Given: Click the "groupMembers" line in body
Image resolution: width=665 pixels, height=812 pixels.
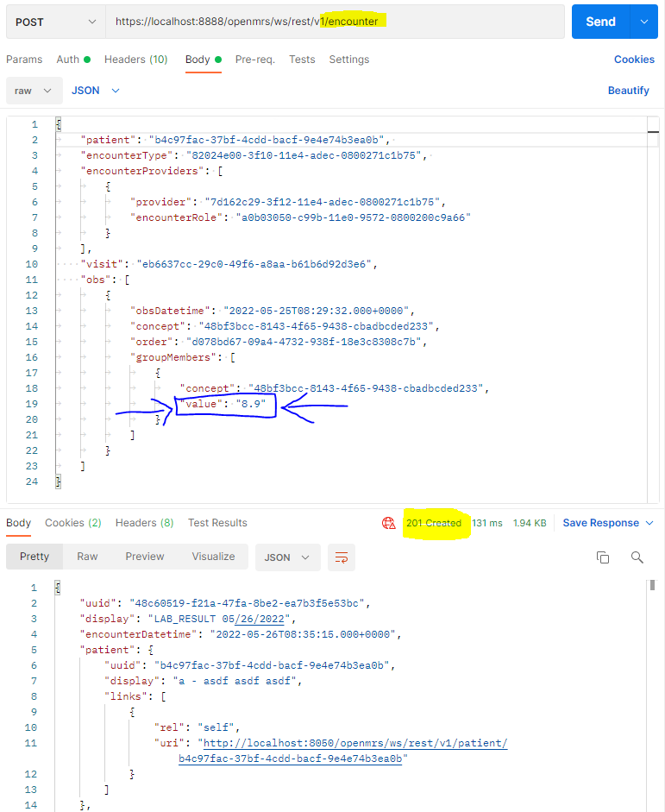Looking at the screenshot, I should click(x=183, y=357).
